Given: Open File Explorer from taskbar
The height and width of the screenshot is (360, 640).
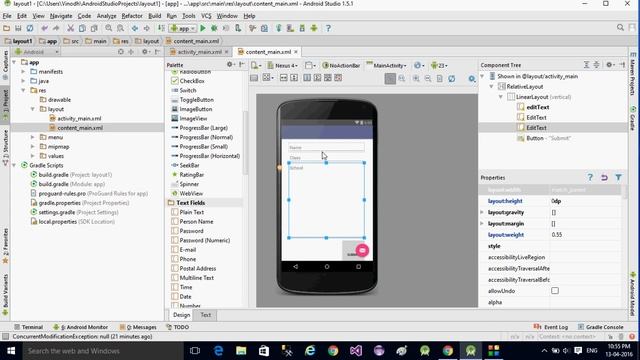Looking at the screenshot, I should point(241,351).
